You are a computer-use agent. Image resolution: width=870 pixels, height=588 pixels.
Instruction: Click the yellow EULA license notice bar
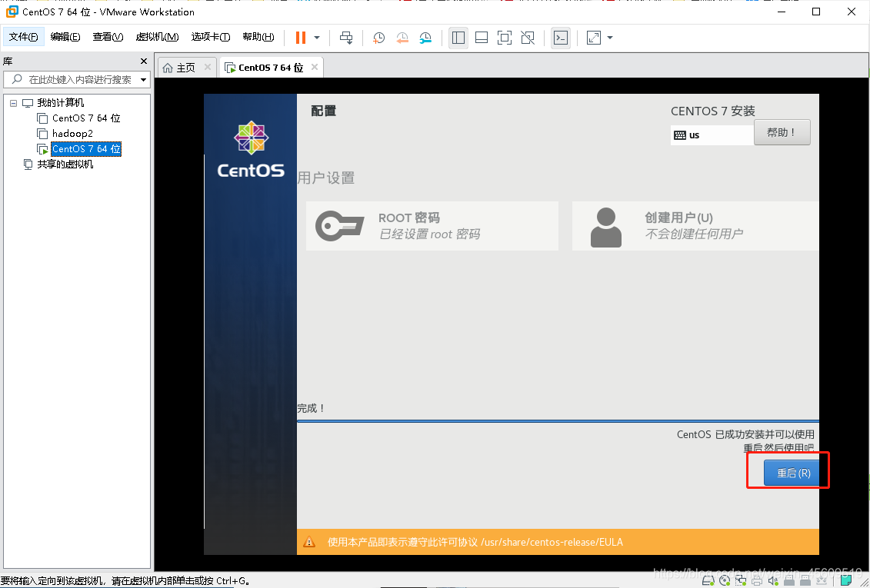click(x=558, y=542)
